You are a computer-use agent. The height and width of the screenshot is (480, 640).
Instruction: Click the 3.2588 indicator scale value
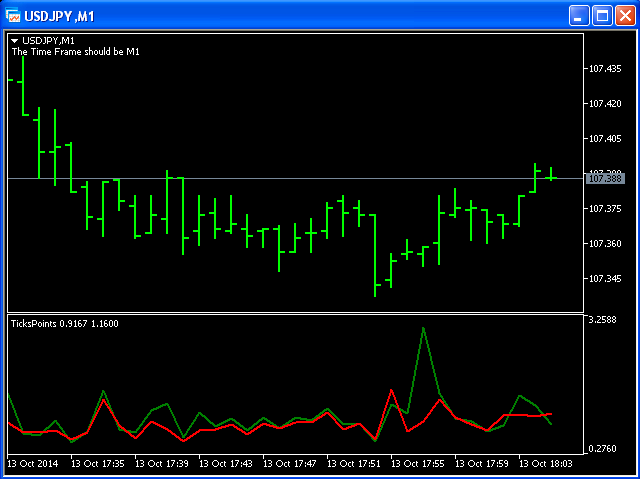pos(603,320)
